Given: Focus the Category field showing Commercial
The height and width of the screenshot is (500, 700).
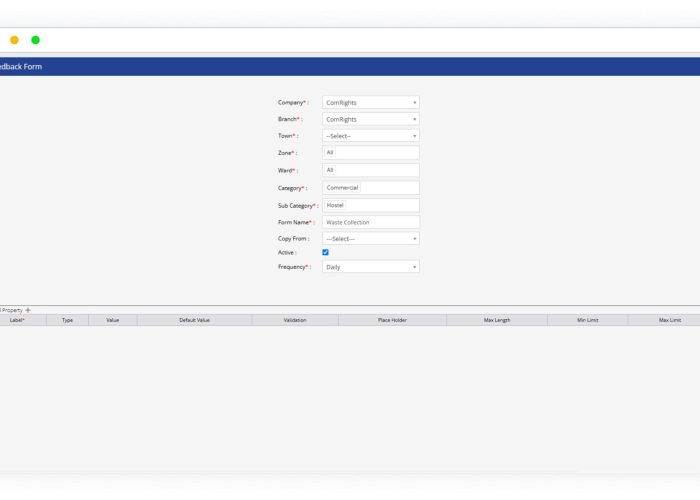Looking at the screenshot, I should (x=371, y=187).
